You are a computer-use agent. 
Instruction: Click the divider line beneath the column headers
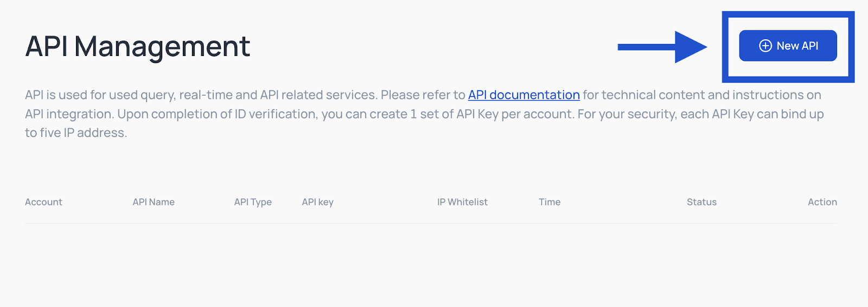click(x=431, y=223)
